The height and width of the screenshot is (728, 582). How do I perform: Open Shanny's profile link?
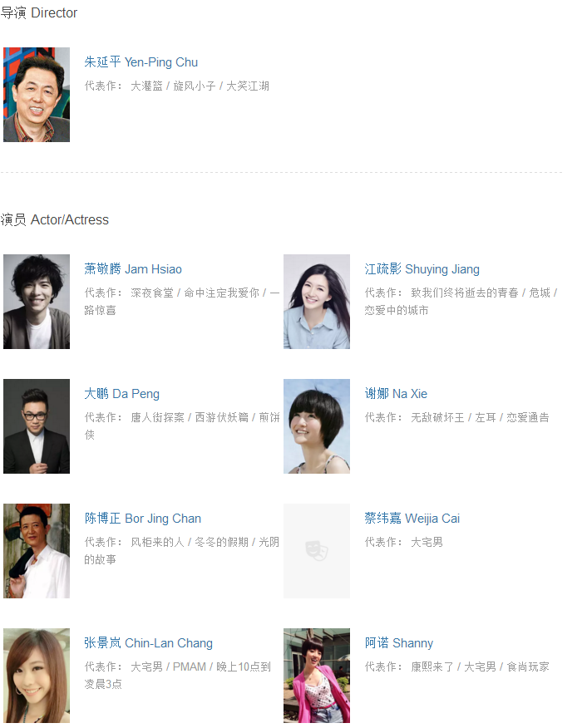(398, 643)
